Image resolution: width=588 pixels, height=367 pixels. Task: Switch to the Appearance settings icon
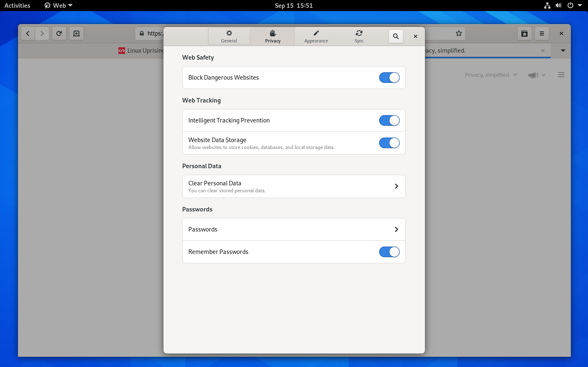(x=316, y=36)
